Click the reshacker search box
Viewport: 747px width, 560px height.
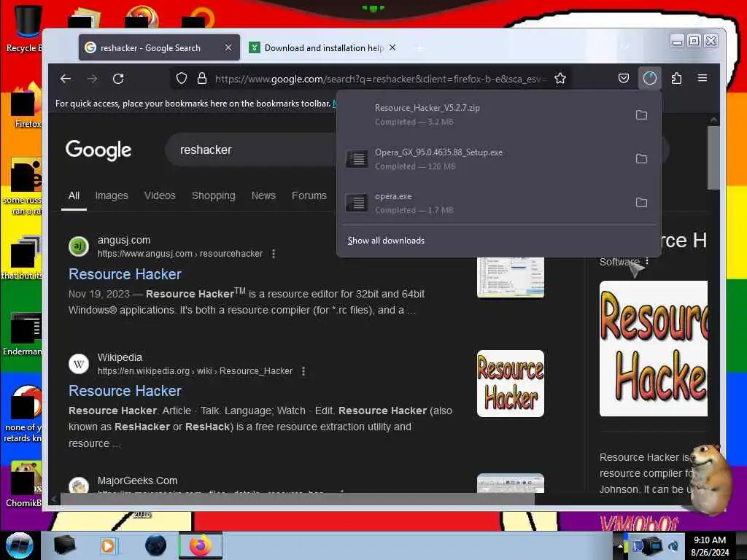252,150
